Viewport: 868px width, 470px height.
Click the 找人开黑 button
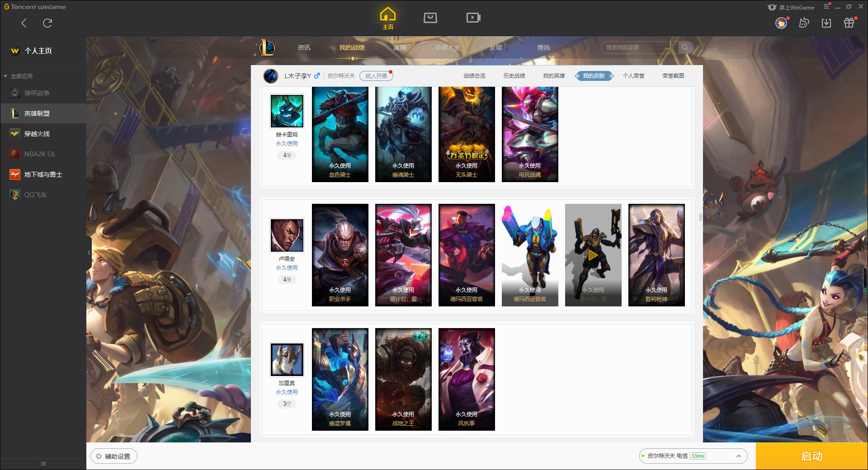376,76
